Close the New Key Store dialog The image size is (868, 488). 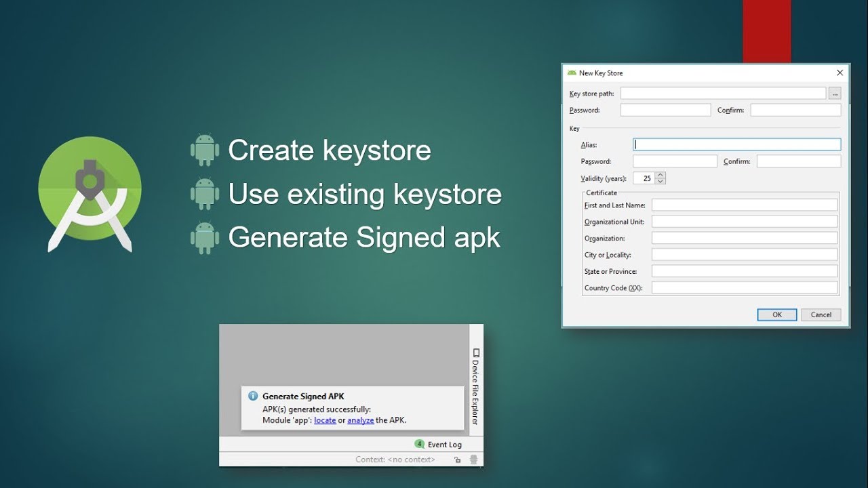click(x=840, y=73)
